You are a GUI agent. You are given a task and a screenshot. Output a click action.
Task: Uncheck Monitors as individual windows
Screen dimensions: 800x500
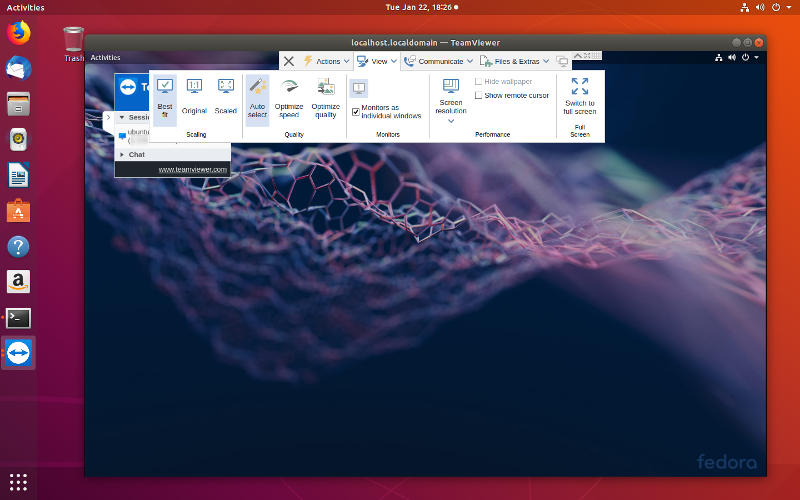tap(356, 112)
